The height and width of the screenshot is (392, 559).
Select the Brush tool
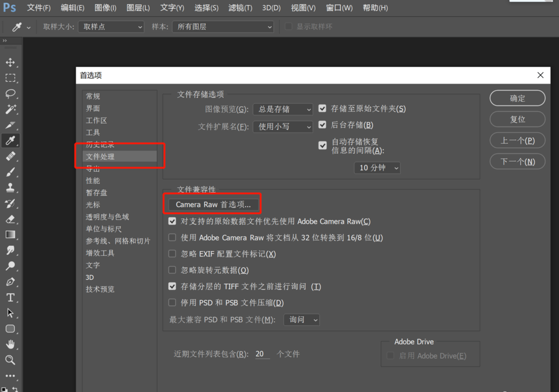tap(10, 172)
